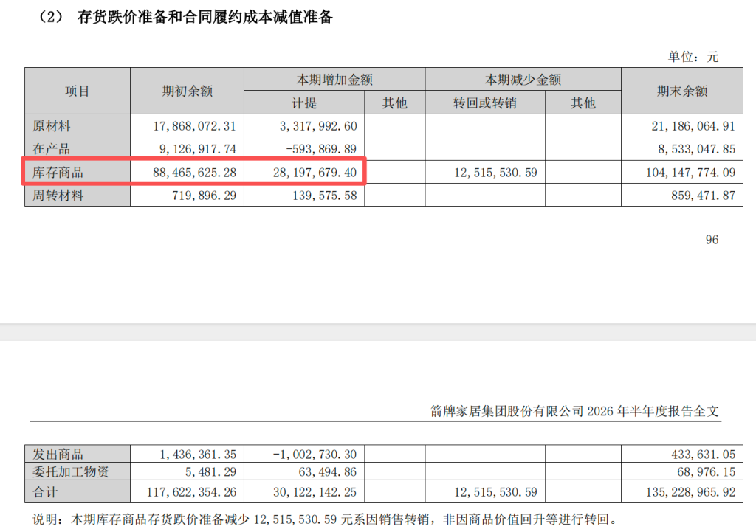The image size is (756, 532).
Task: Click the ending balance 21,186,064.91
Action: (x=693, y=126)
